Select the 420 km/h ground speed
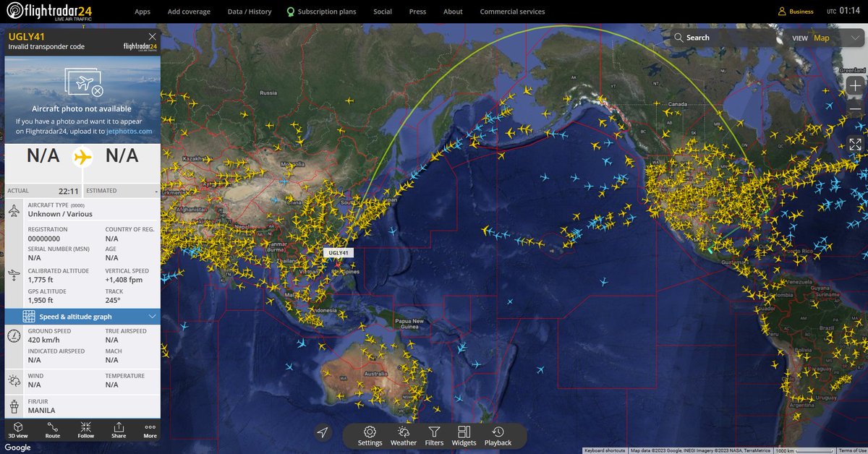868x454 pixels. point(43,340)
